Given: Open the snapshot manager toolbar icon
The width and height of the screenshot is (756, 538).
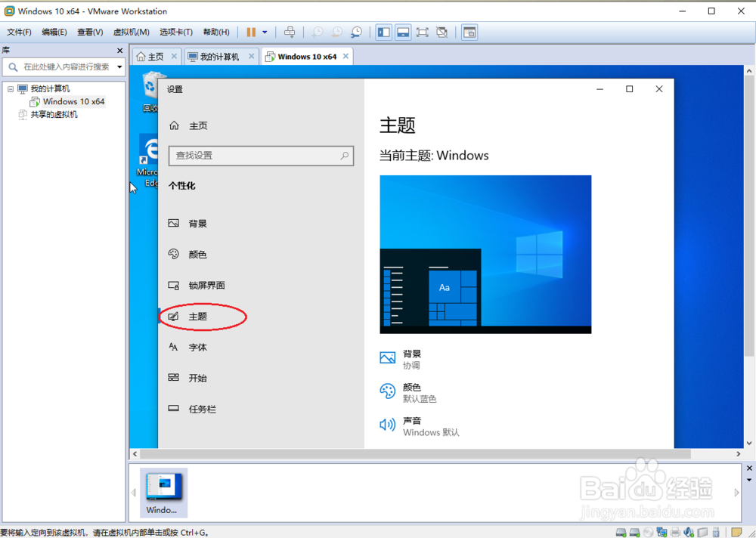Looking at the screenshot, I should coord(356,32).
